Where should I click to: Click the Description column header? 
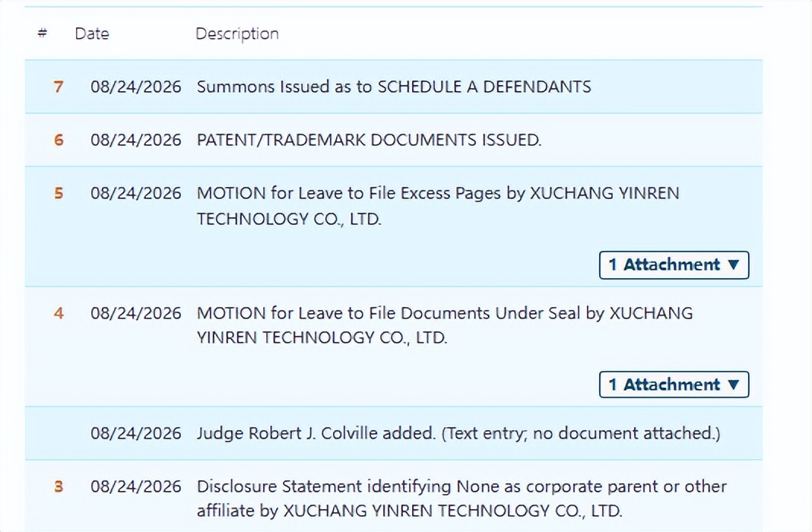pyautogui.click(x=237, y=34)
